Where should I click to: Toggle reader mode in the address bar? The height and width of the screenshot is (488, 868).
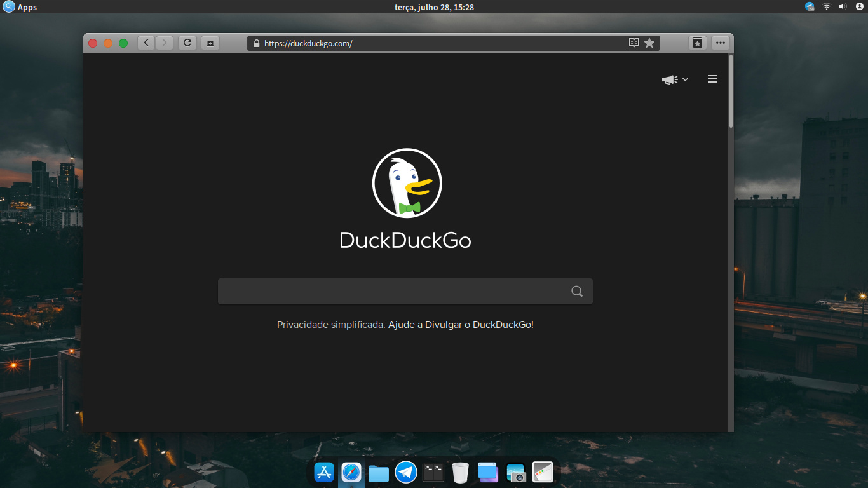(x=634, y=43)
